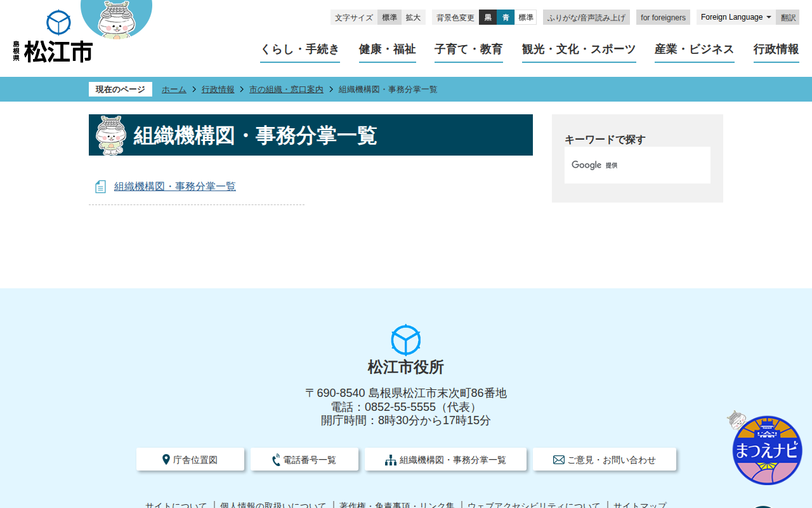Click the 庁舎位置図 footer button
The width and height of the screenshot is (812, 508).
pos(190,460)
